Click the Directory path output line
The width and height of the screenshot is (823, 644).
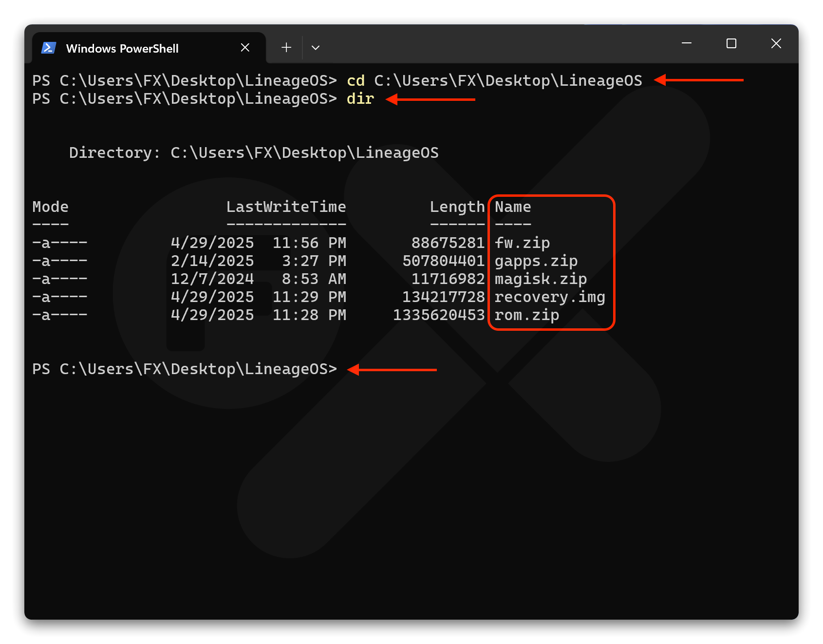(x=254, y=153)
